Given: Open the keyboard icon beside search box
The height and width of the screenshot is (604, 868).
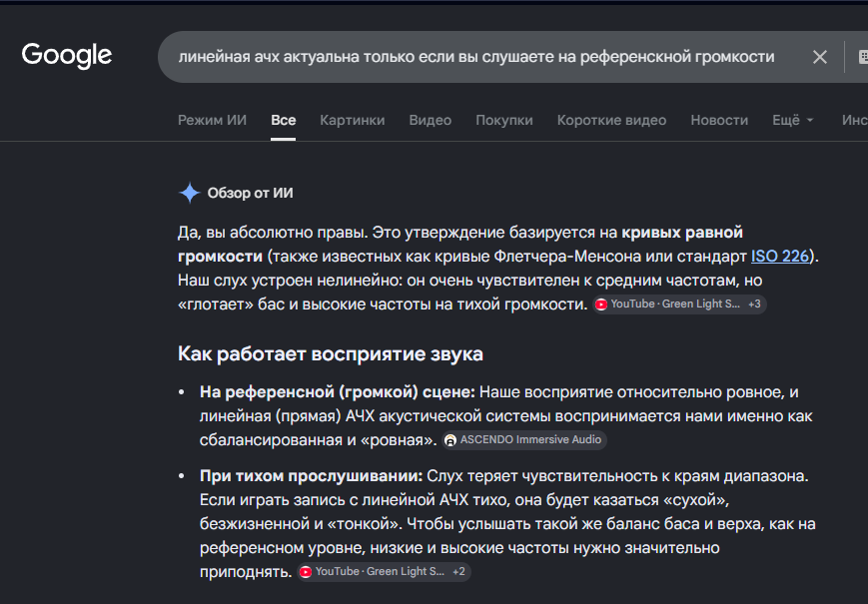Looking at the screenshot, I should [862, 57].
